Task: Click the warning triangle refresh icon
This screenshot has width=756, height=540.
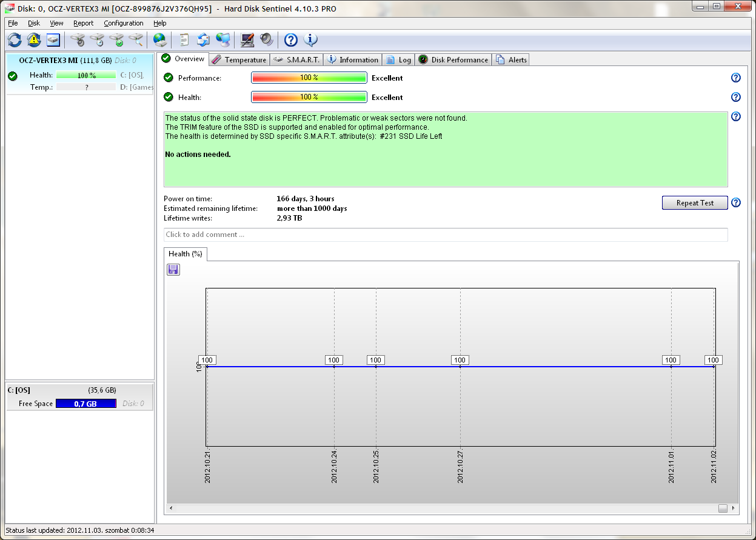Action: (34, 41)
